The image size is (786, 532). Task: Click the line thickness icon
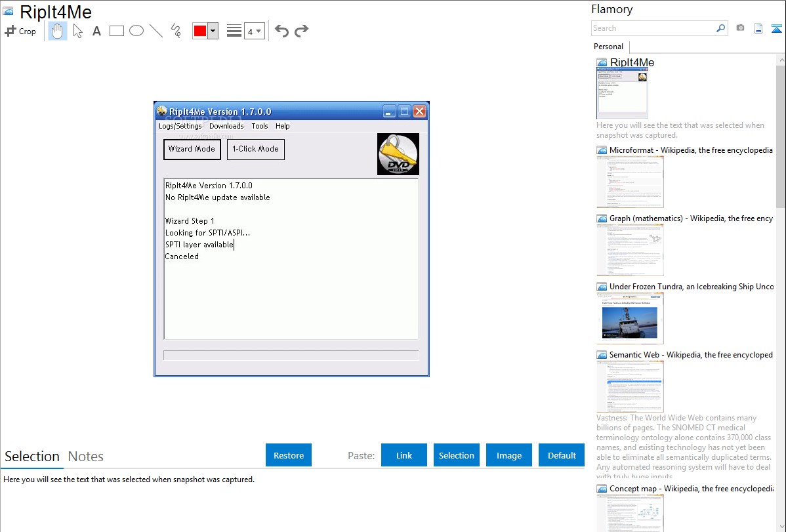coord(234,31)
